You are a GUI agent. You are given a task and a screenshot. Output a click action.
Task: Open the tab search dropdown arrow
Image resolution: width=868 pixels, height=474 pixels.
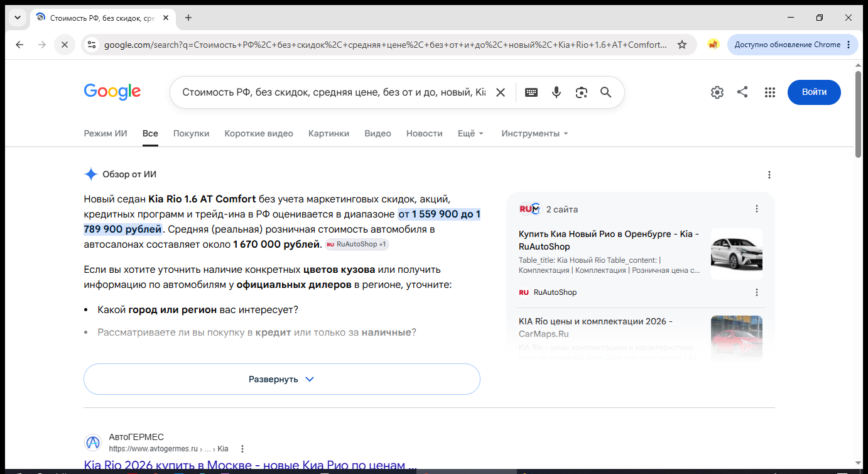[x=17, y=18]
